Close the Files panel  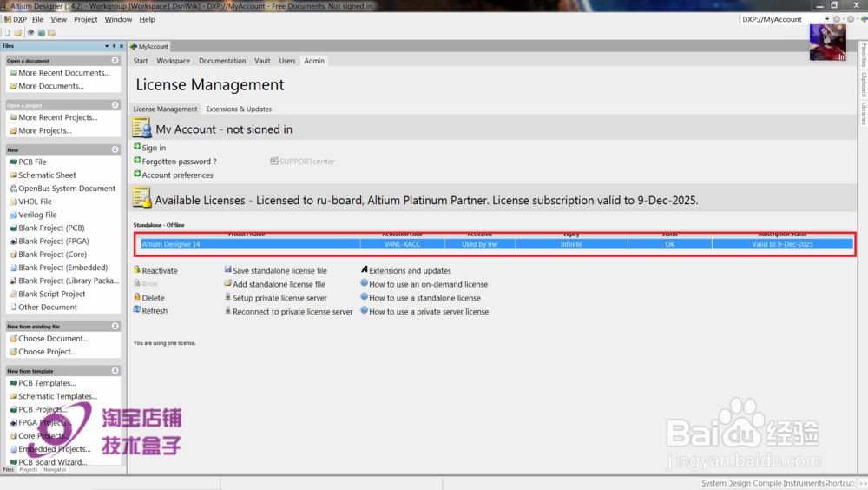click(x=122, y=46)
